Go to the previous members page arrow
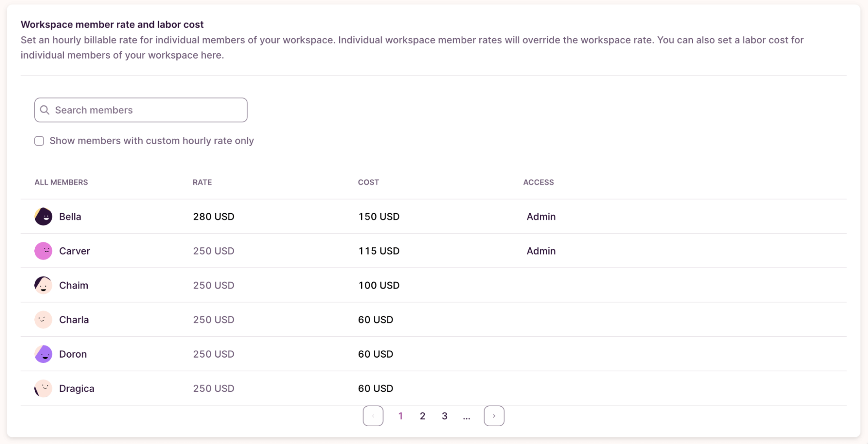 click(373, 416)
